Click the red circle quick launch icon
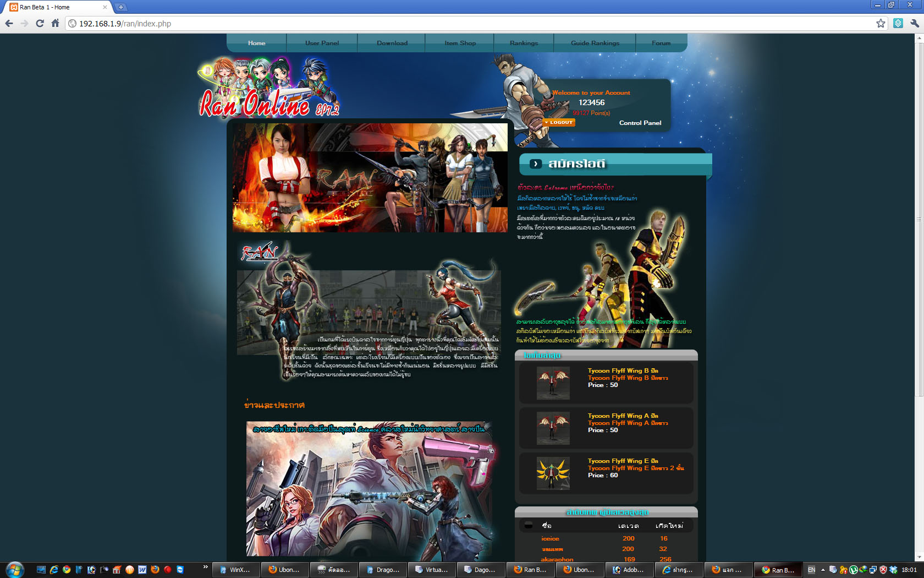 click(168, 570)
